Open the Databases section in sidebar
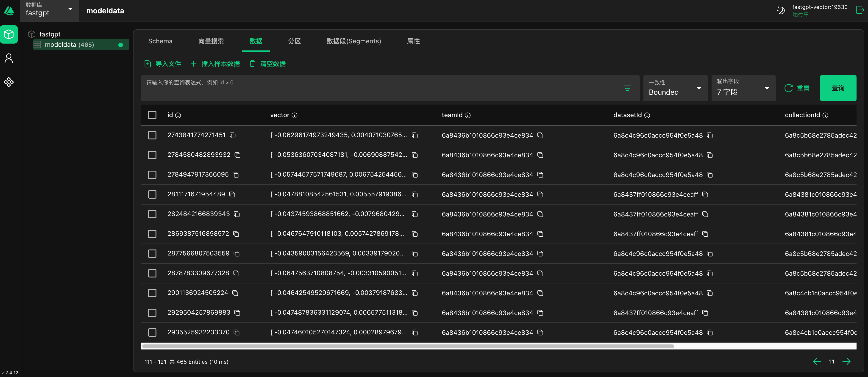 click(9, 34)
